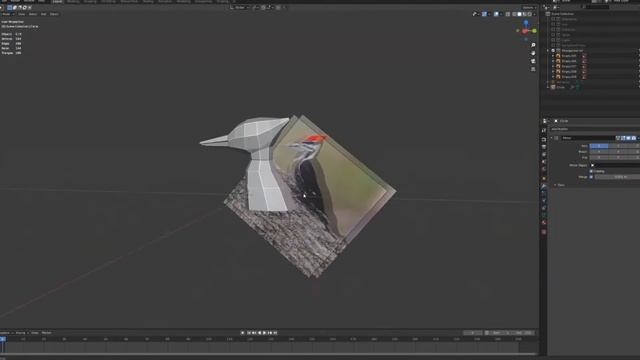This screenshot has width=640, height=360.
Task: Toggle X-ray mode icon
Action: (508, 14)
